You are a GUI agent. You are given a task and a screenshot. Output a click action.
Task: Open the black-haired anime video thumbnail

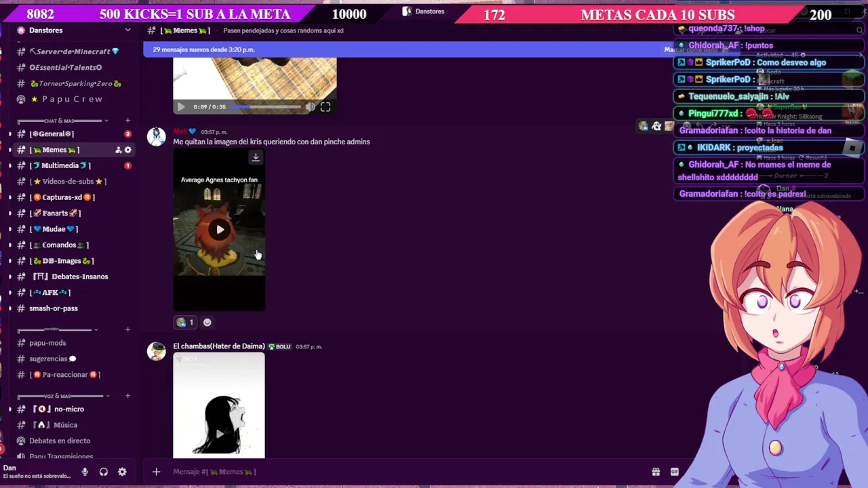coord(219,405)
